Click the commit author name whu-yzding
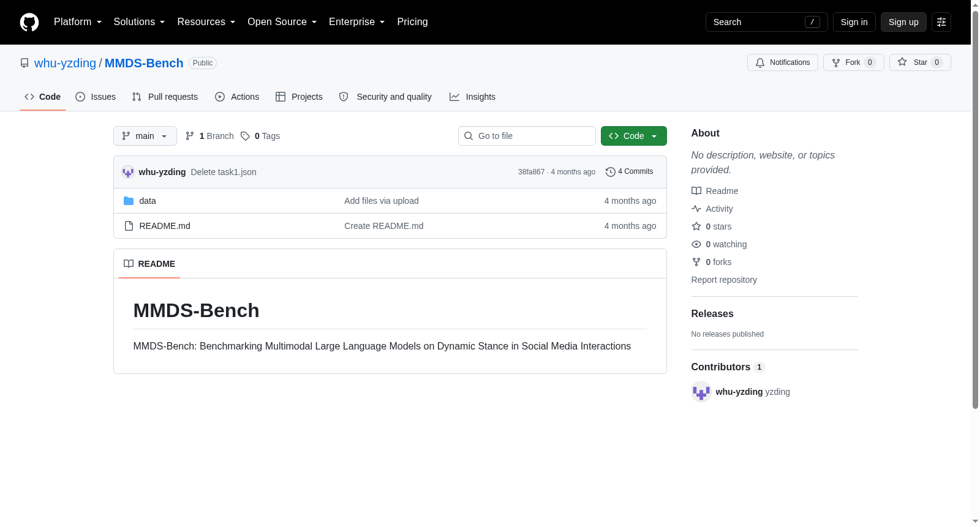This screenshot has height=527, width=980. (162, 172)
